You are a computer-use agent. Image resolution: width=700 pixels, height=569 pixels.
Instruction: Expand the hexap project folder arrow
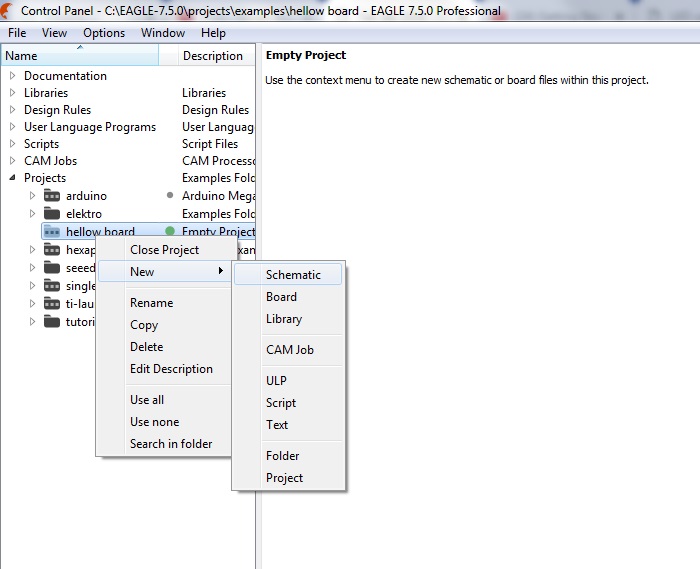click(x=32, y=249)
